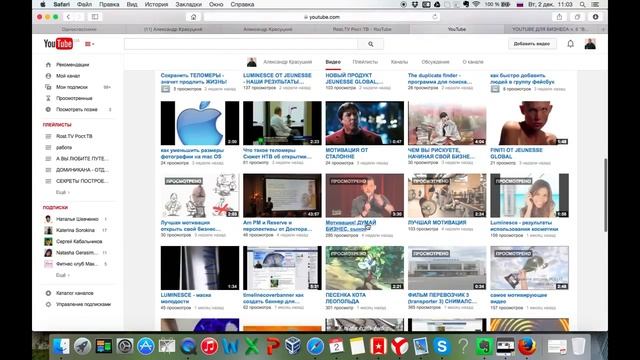Open Наталья Шевченко subscription
The height and width of the screenshot is (360, 640).
click(77, 219)
